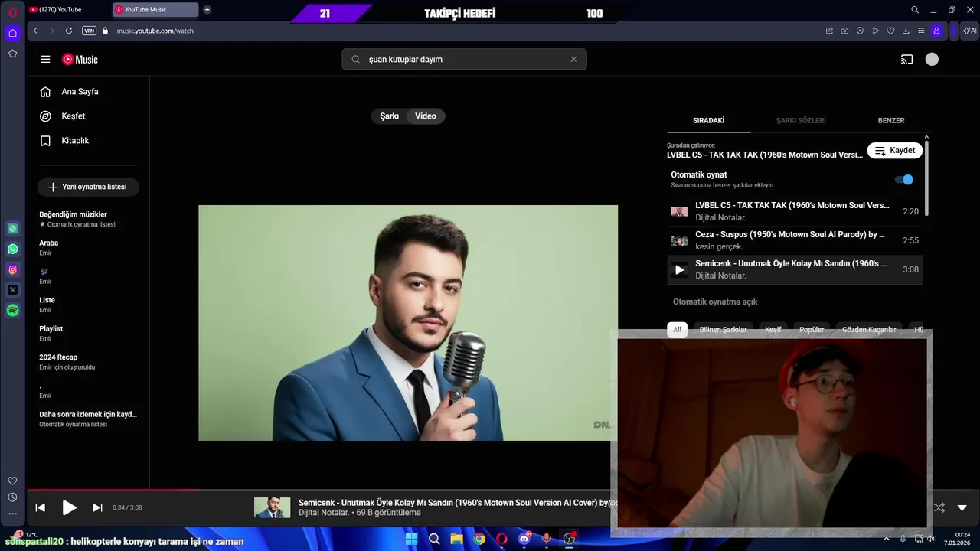Viewport: 980px width, 551px height.
Task: Create a new playlist with Yeni oynatma listesi
Action: [88, 187]
